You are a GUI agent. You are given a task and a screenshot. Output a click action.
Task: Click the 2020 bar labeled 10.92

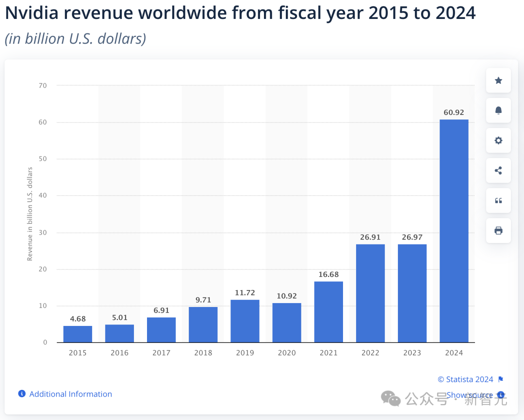pos(287,323)
